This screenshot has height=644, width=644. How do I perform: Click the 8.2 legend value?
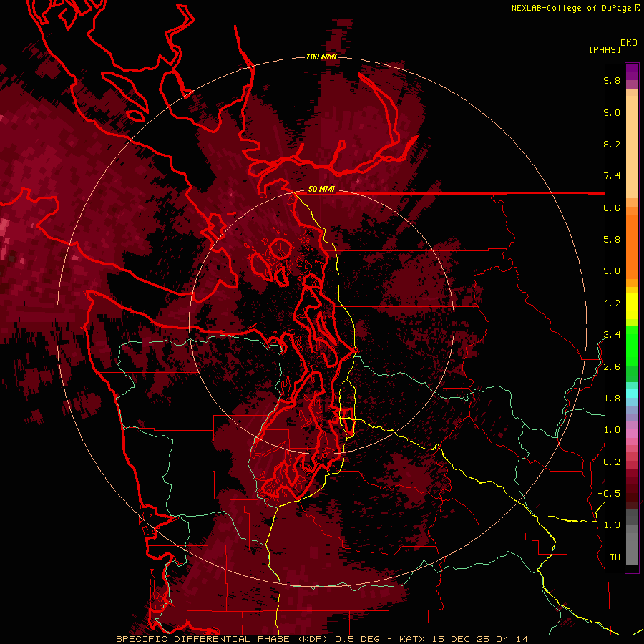[x=612, y=144]
